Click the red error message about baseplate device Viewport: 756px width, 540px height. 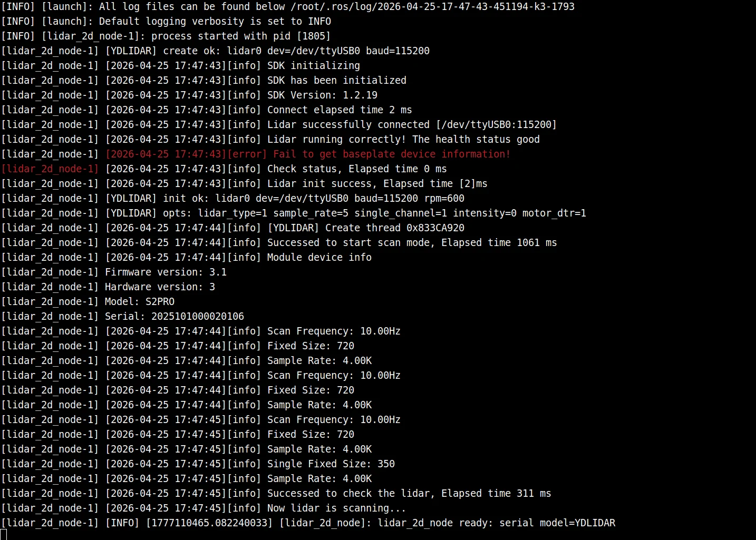308,154
